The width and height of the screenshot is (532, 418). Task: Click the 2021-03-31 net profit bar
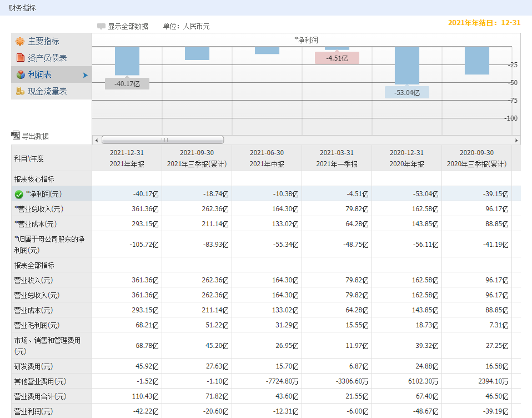point(337,48)
